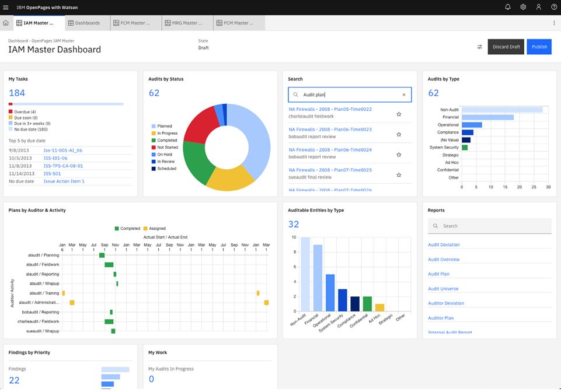Publish the IAM Master Dashboard
The image size is (561, 392).
pyautogui.click(x=539, y=47)
